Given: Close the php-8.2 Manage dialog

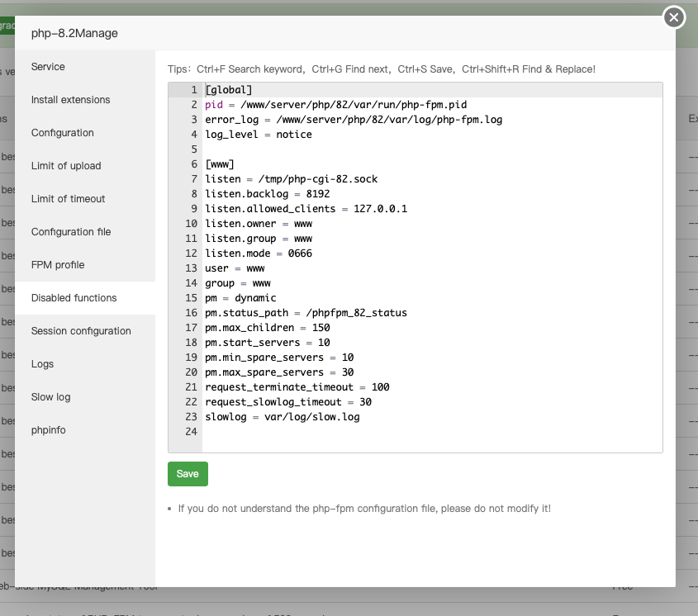Looking at the screenshot, I should point(674,17).
